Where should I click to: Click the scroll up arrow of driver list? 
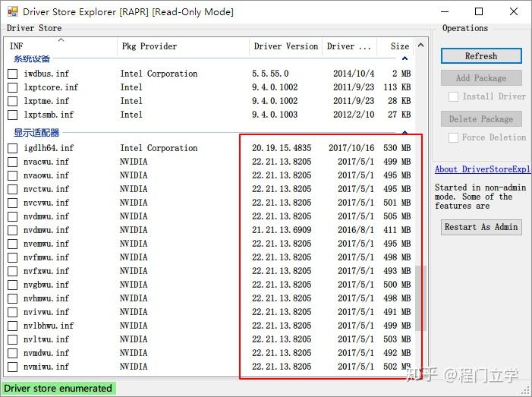click(x=420, y=45)
